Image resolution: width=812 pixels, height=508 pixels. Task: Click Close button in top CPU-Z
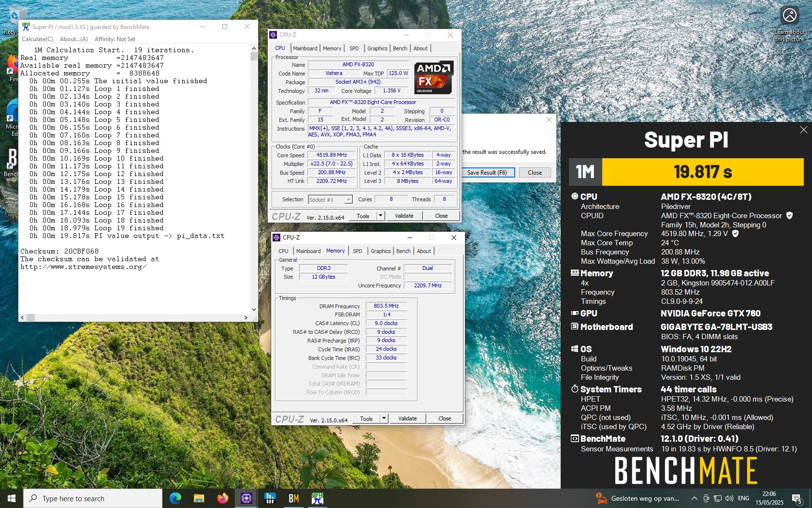(441, 216)
